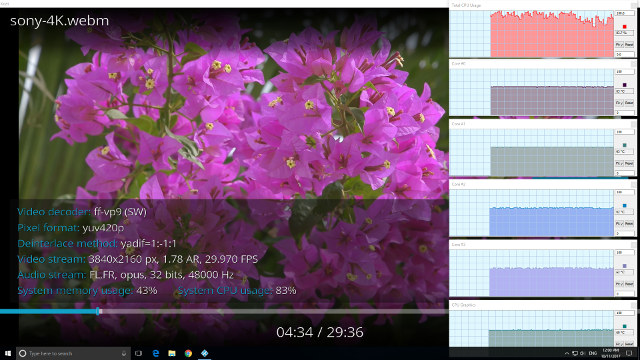Click the Kodi icon in the taskbar

coord(204,353)
